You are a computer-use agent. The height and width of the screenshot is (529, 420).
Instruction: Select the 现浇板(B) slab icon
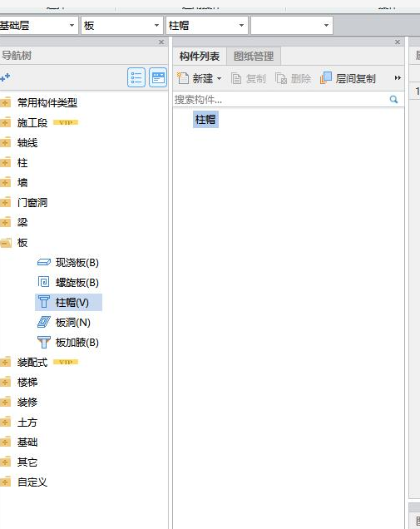pyautogui.click(x=44, y=262)
